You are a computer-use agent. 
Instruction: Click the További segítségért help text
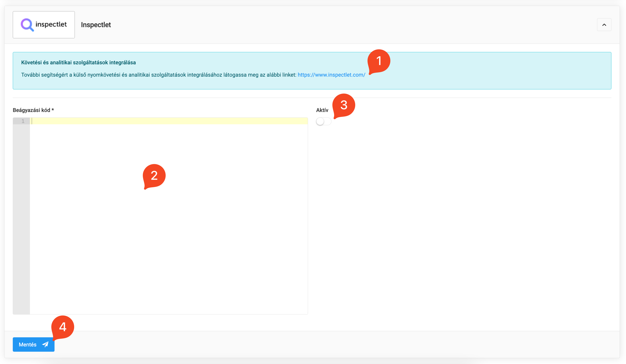159,75
